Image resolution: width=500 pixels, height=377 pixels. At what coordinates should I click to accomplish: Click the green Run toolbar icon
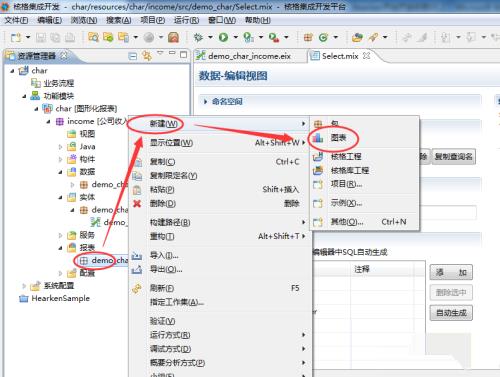click(223, 37)
